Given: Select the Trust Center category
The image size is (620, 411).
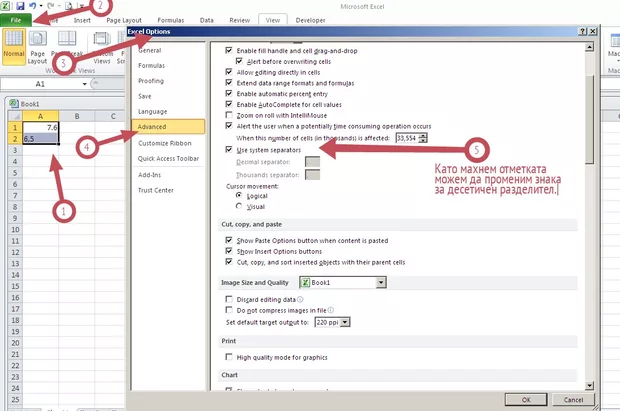Looking at the screenshot, I should coord(155,190).
